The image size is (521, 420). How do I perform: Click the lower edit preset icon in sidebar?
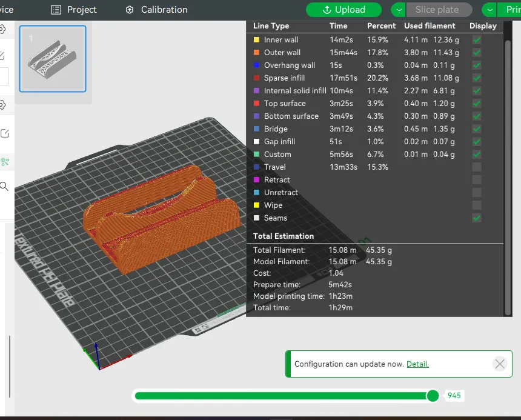[4, 133]
